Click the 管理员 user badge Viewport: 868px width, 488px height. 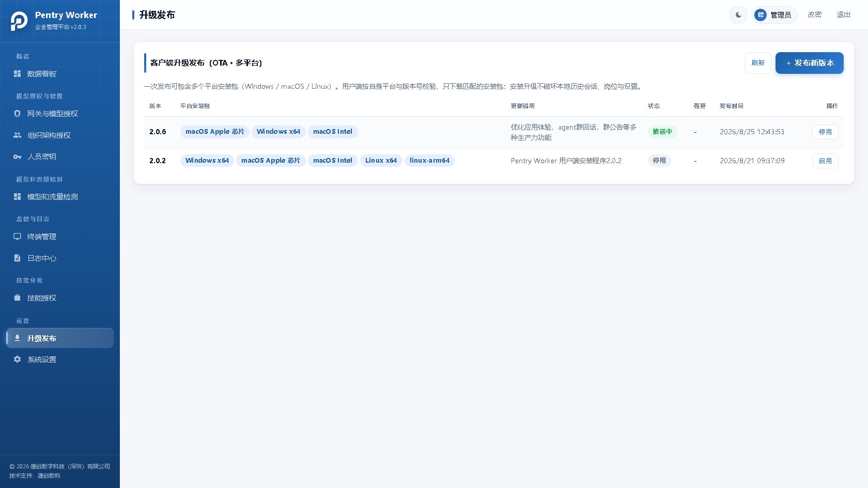pyautogui.click(x=774, y=15)
